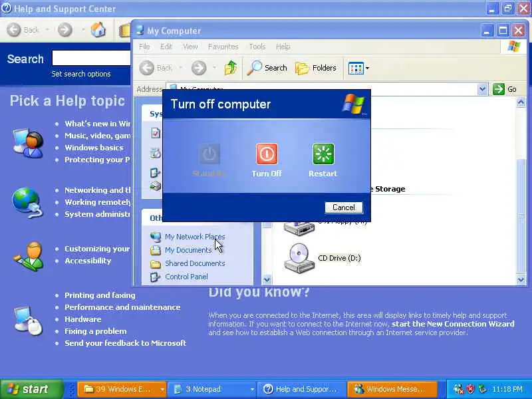Click the red Turn Off power icon
This screenshot has width=532, height=399.
(x=267, y=154)
